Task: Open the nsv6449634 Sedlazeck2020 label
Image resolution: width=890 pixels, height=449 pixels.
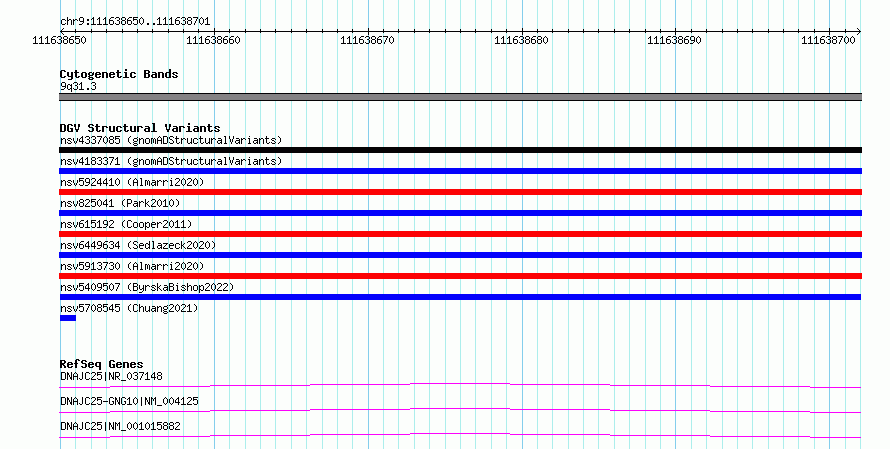Action: point(138,245)
